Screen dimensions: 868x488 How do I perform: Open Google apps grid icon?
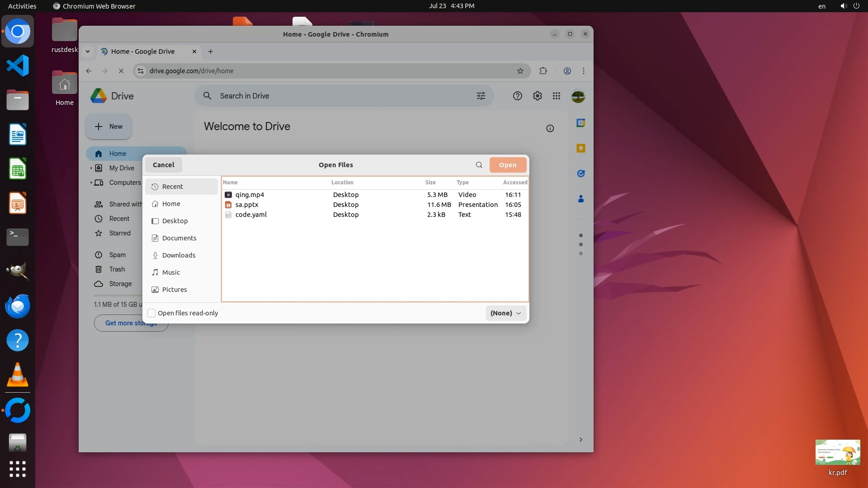click(557, 96)
